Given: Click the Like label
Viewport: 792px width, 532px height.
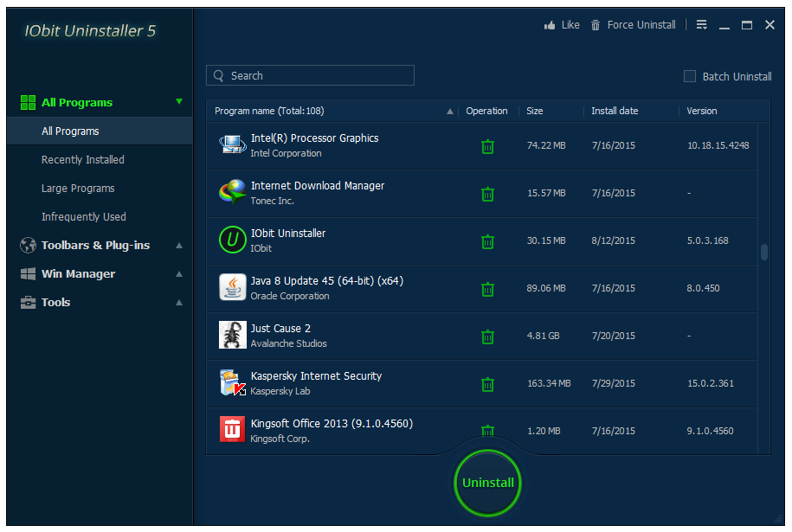Looking at the screenshot, I should [570, 25].
